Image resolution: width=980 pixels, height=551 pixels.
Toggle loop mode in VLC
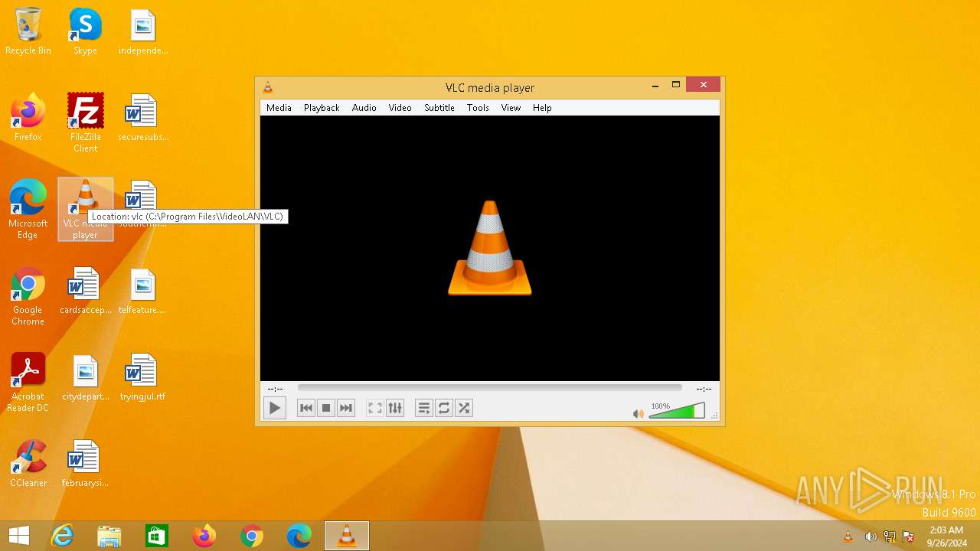click(444, 408)
